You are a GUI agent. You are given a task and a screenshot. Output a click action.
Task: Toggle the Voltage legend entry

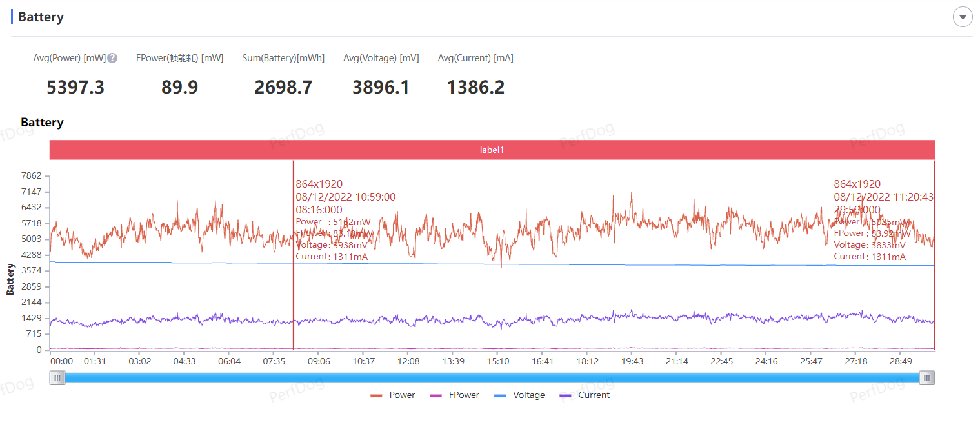point(519,395)
